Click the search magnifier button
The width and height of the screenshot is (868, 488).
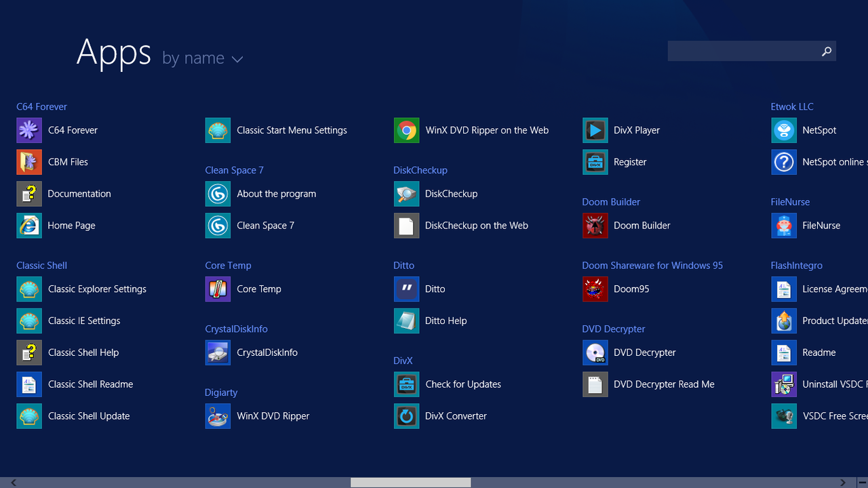(827, 51)
